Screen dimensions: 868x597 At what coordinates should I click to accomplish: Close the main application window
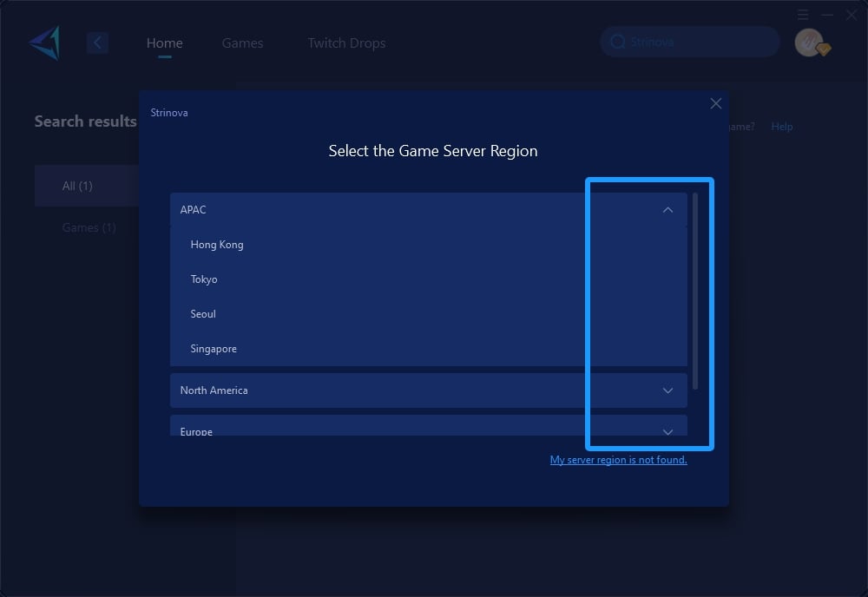(852, 15)
